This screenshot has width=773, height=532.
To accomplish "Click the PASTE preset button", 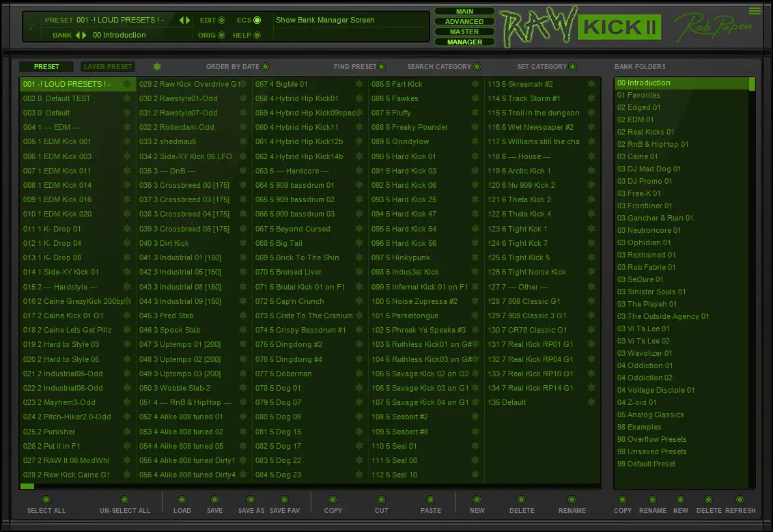I will [x=430, y=499].
